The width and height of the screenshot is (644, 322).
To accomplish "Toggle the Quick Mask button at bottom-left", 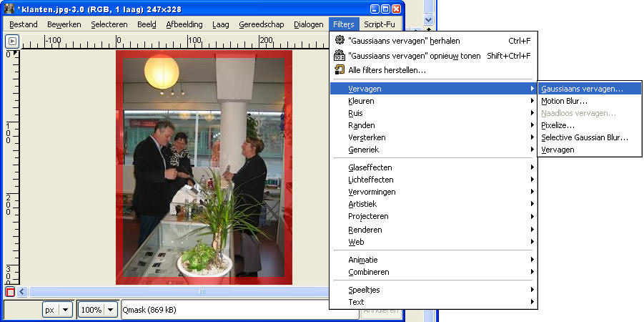I will tap(9, 292).
